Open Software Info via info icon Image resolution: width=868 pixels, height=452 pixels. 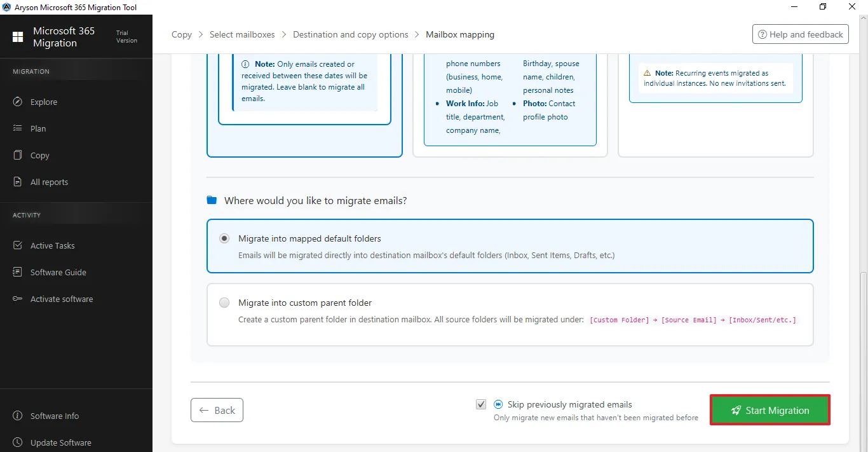17,416
